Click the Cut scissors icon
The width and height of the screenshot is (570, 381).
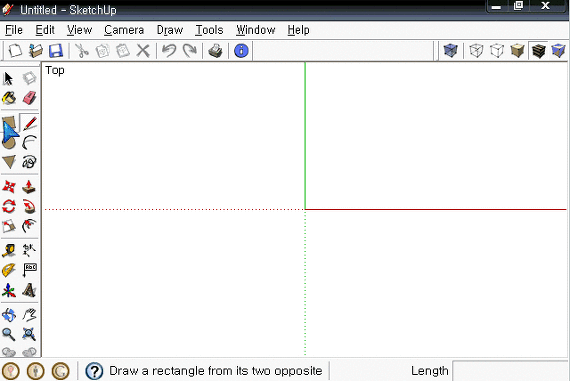(x=82, y=51)
